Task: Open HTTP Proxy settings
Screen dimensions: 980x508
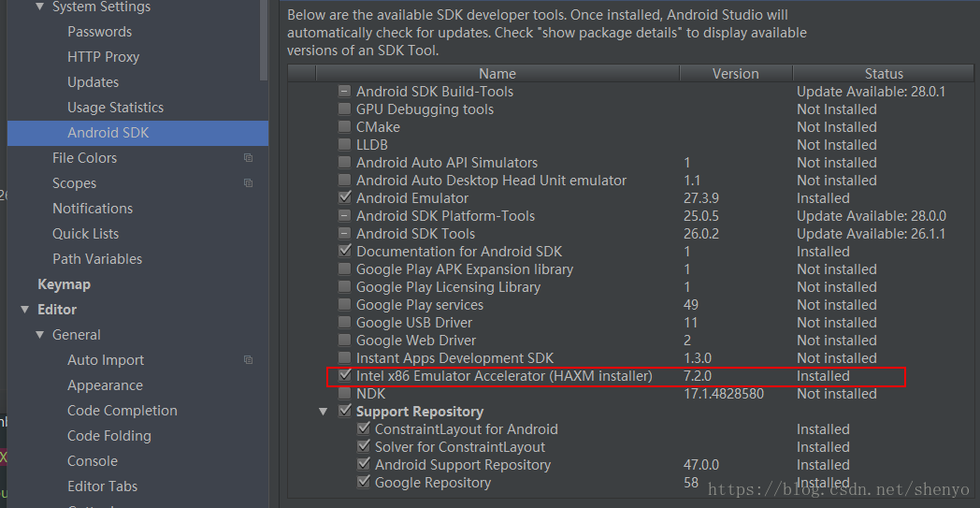Action: pos(103,57)
